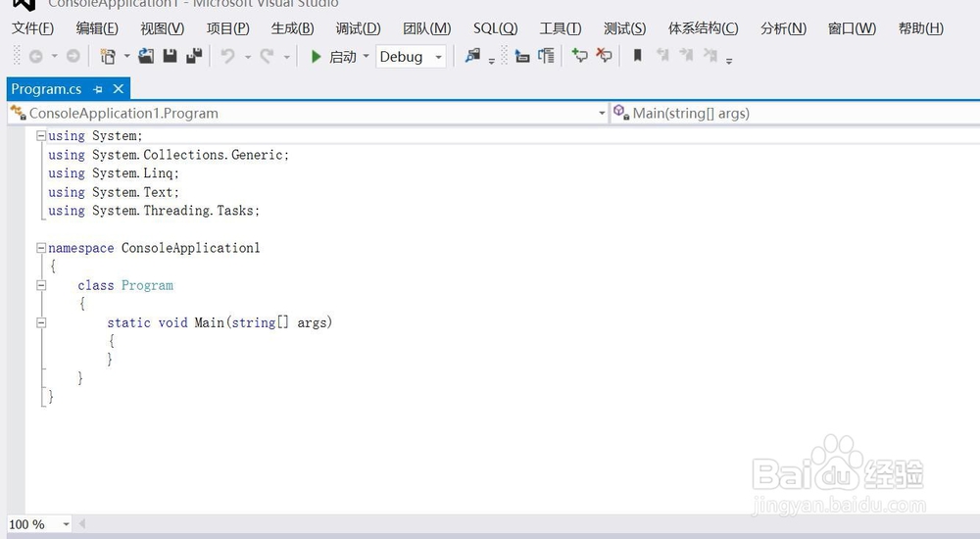
Task: Select the Program.cs document tab
Action: [x=46, y=89]
